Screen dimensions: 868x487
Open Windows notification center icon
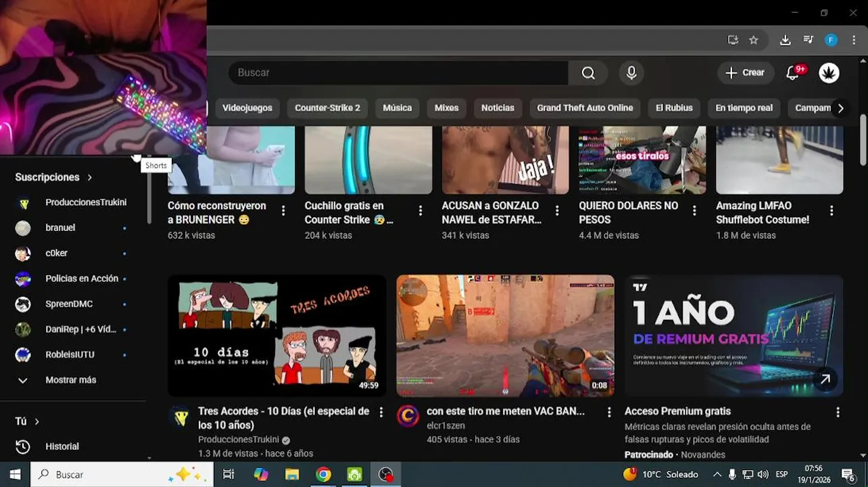click(848, 475)
